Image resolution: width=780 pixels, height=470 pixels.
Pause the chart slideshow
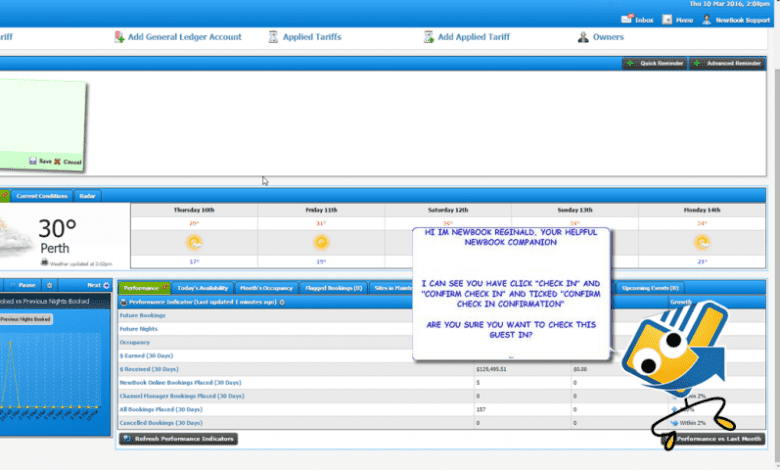click(x=22, y=285)
